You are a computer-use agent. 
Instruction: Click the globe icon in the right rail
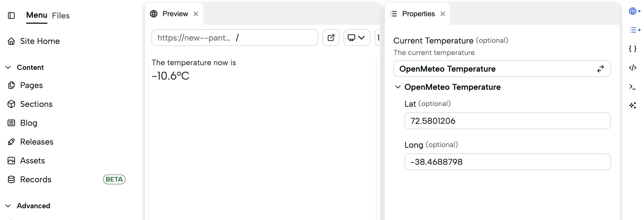633,11
